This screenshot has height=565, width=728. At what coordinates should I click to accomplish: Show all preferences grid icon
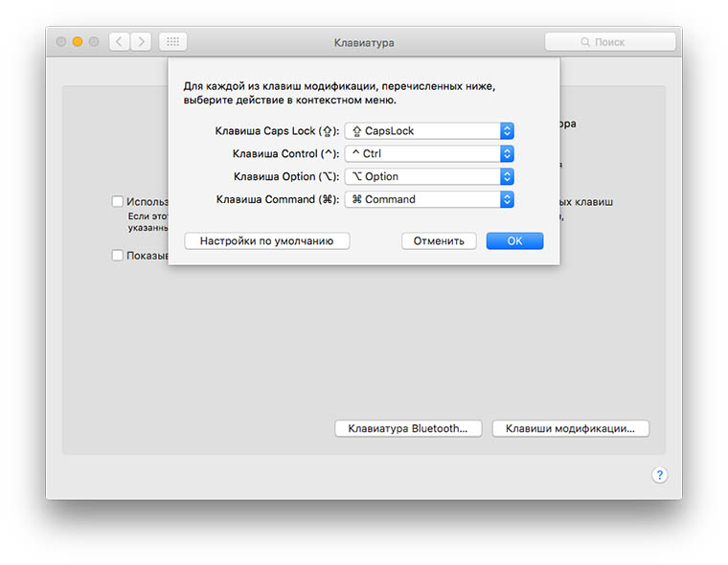click(172, 42)
